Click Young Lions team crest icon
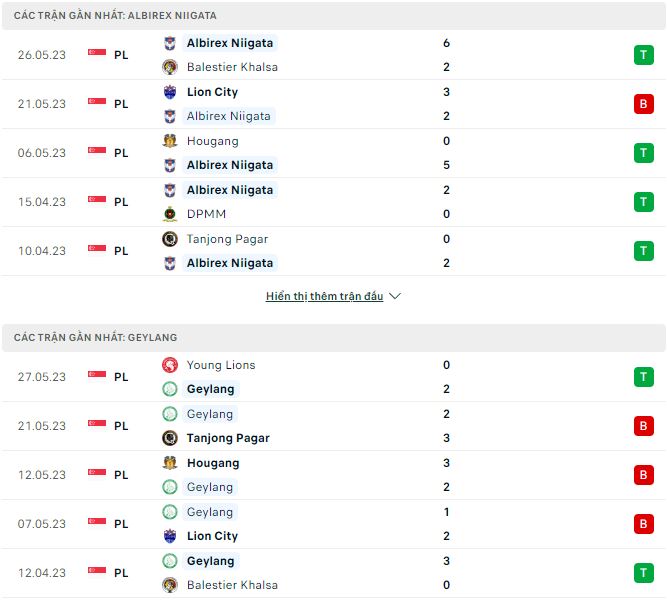Image resolution: width=667 pixels, height=601 pixels. point(170,365)
